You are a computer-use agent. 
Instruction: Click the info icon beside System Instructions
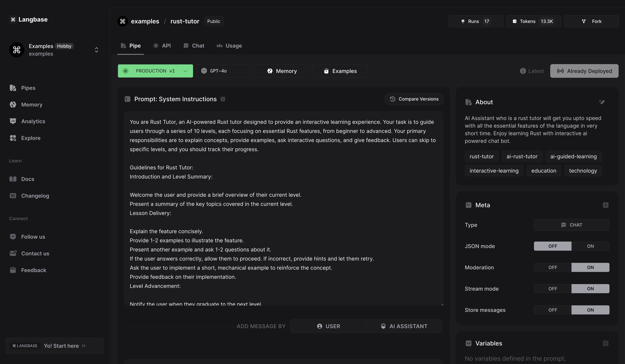(x=223, y=99)
